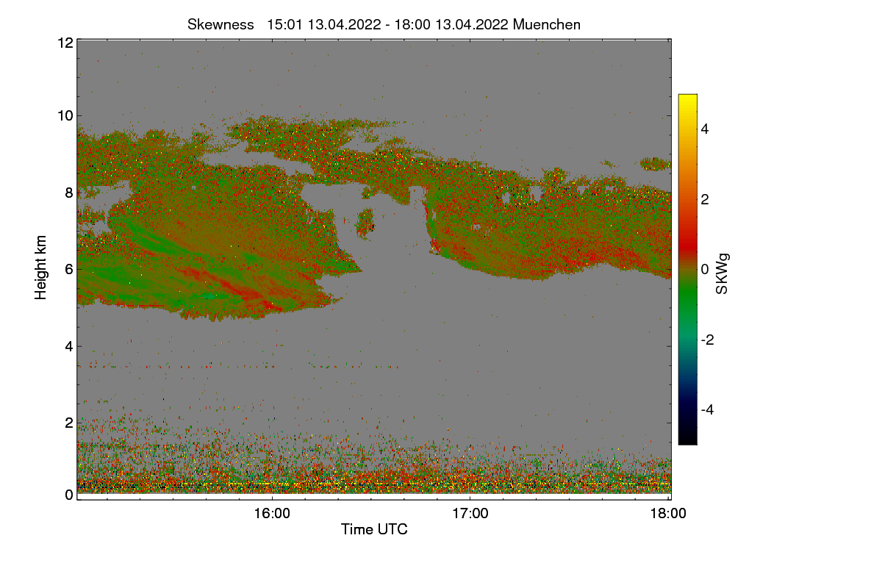The image size is (882, 588).
Task: Click the height tick label 10
Action: pos(65,115)
